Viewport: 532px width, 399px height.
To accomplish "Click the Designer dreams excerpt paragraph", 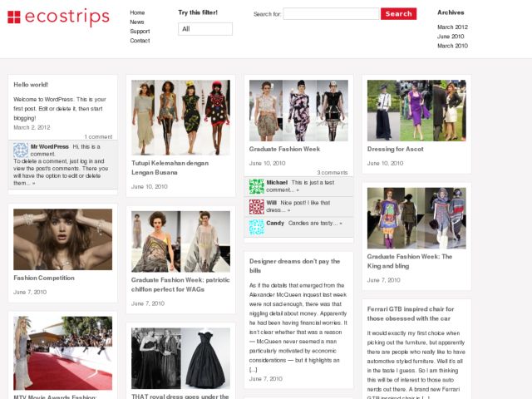I will click(298, 328).
